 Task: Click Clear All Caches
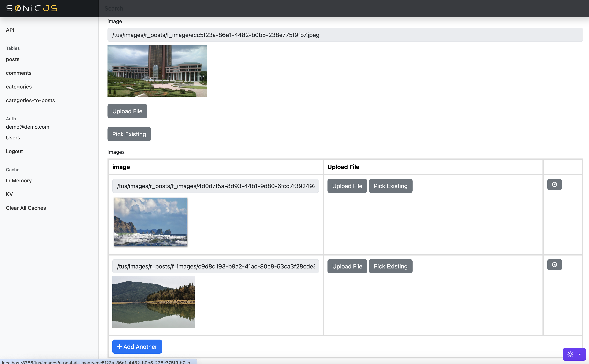[26, 208]
